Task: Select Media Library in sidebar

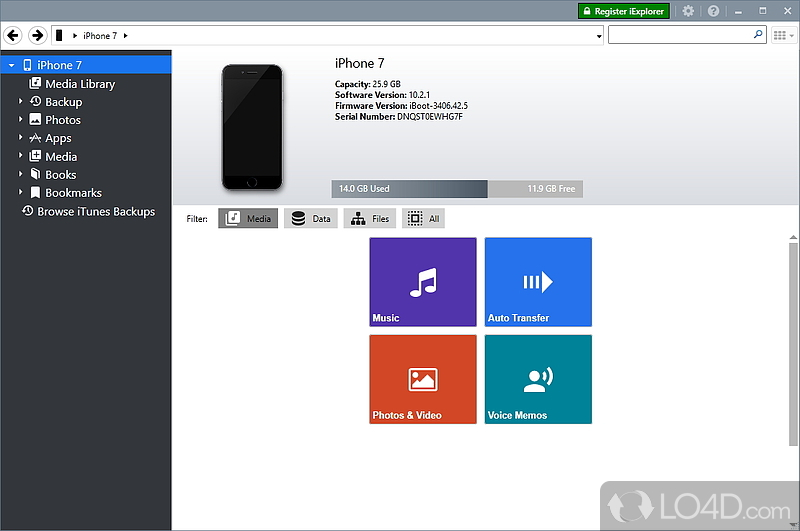Action: click(x=79, y=84)
